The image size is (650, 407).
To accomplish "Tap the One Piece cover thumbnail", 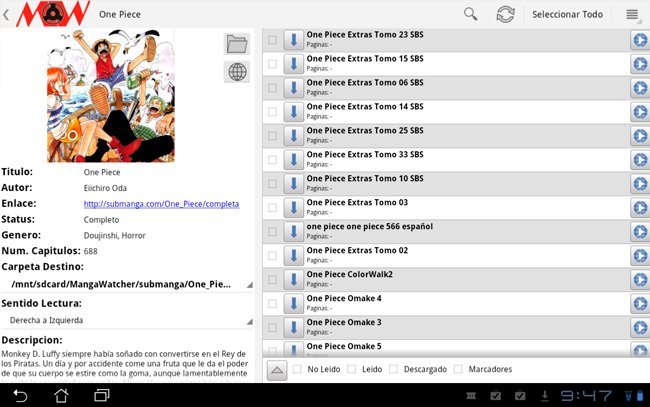I will pos(110,96).
